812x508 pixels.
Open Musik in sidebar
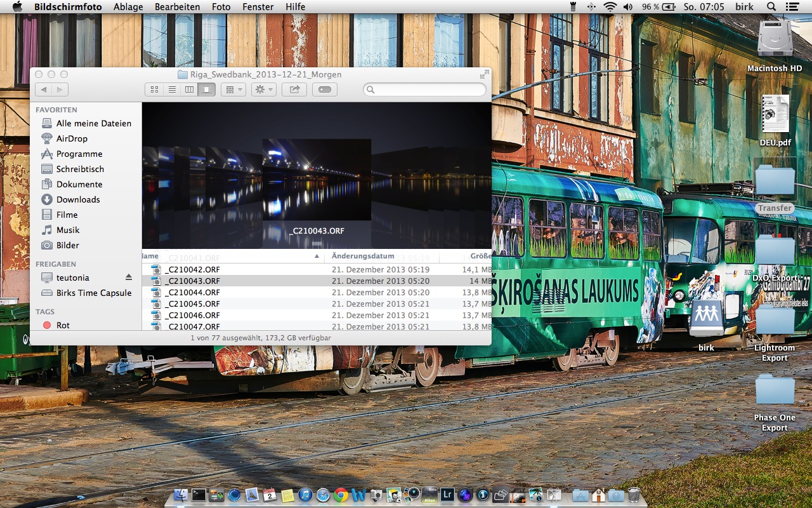pos(60,230)
